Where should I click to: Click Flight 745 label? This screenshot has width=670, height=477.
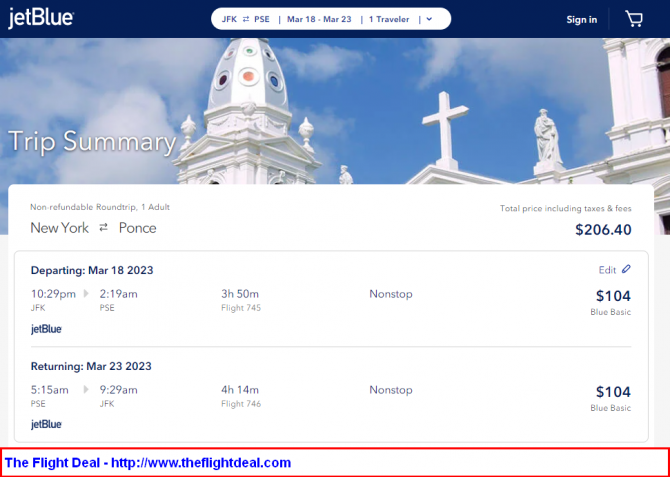241,308
